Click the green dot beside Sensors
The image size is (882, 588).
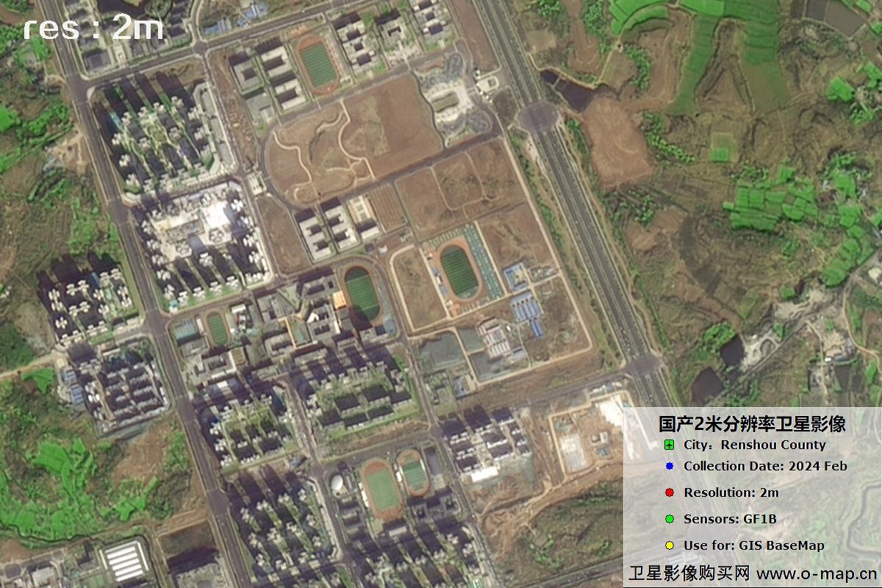(669, 520)
